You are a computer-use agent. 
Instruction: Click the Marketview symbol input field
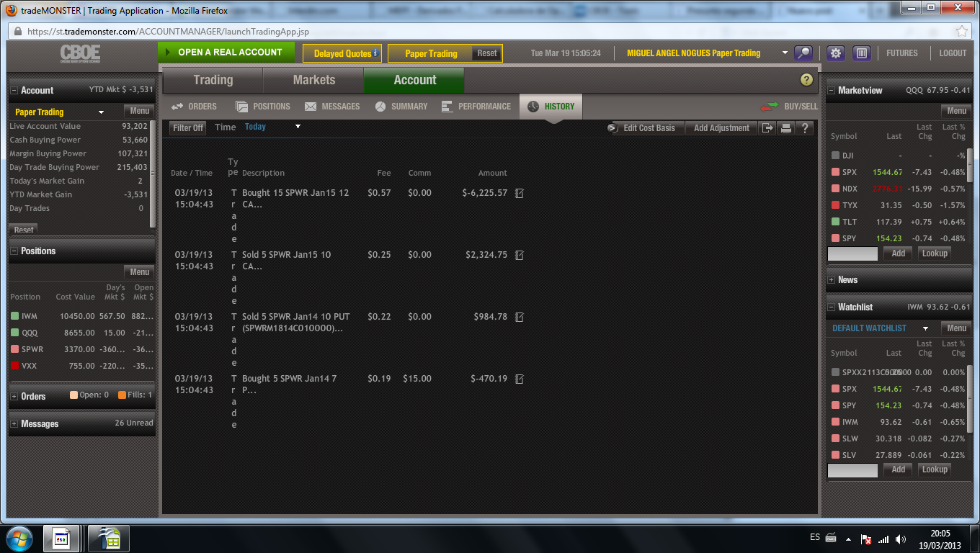tap(852, 253)
